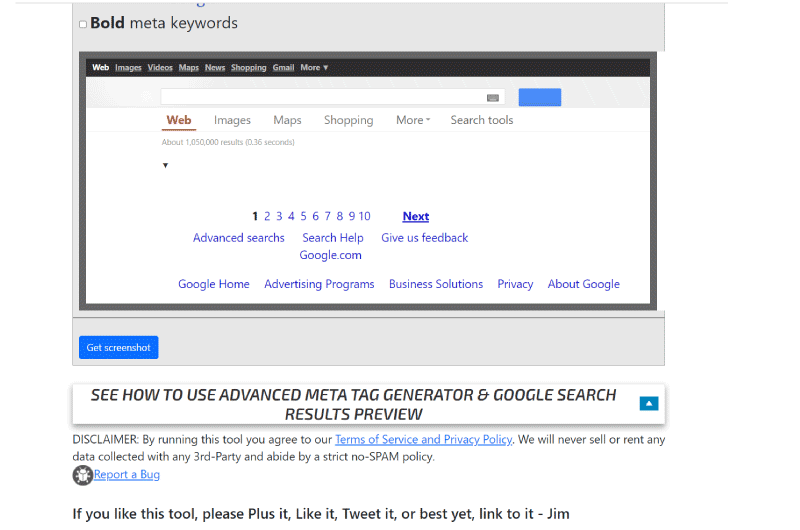This screenshot has width=800, height=530.
Task: Open the Terms of Service and Privacy Policy link
Action: point(423,440)
